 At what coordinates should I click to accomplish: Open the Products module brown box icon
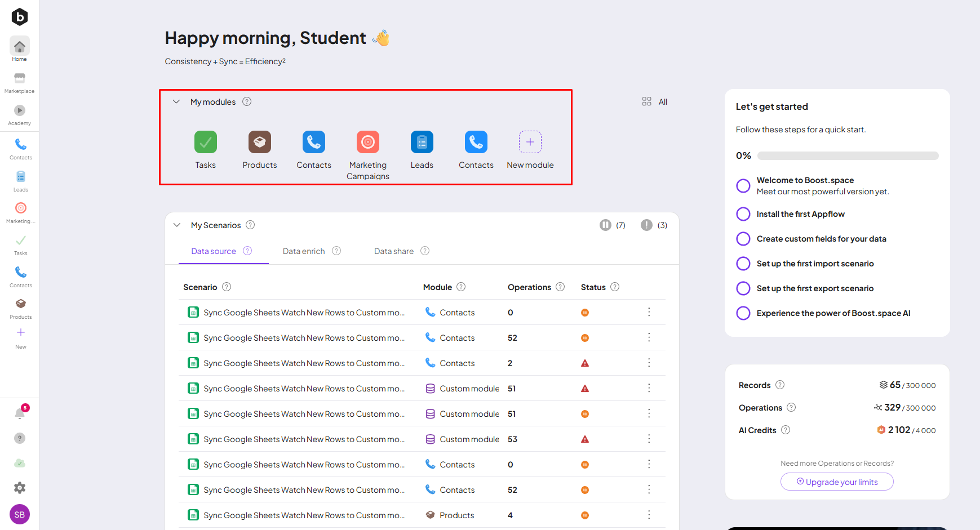(x=259, y=142)
